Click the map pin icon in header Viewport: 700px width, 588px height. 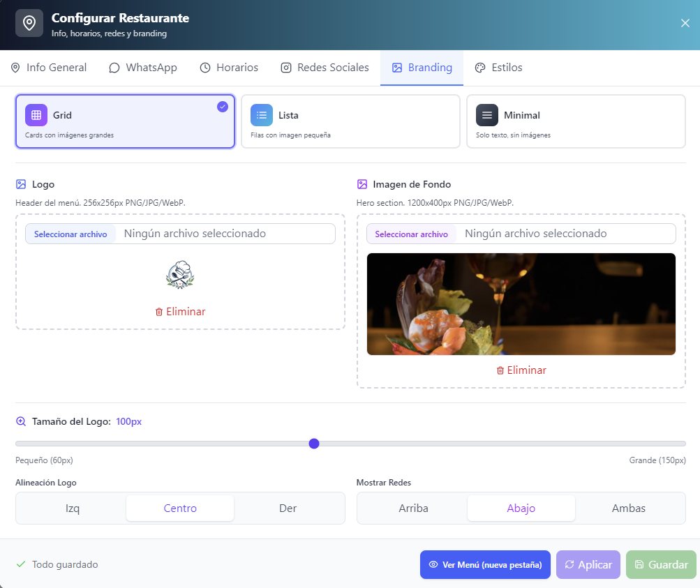tap(29, 23)
